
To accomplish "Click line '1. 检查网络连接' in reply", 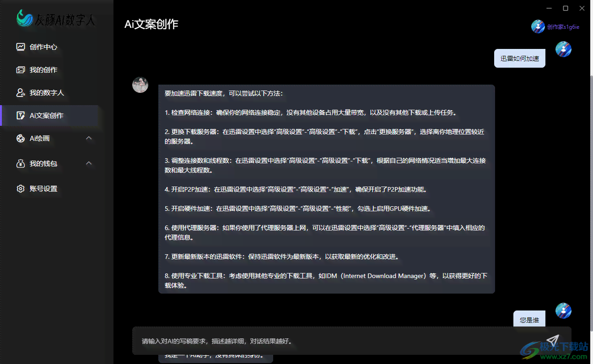I will click(311, 112).
